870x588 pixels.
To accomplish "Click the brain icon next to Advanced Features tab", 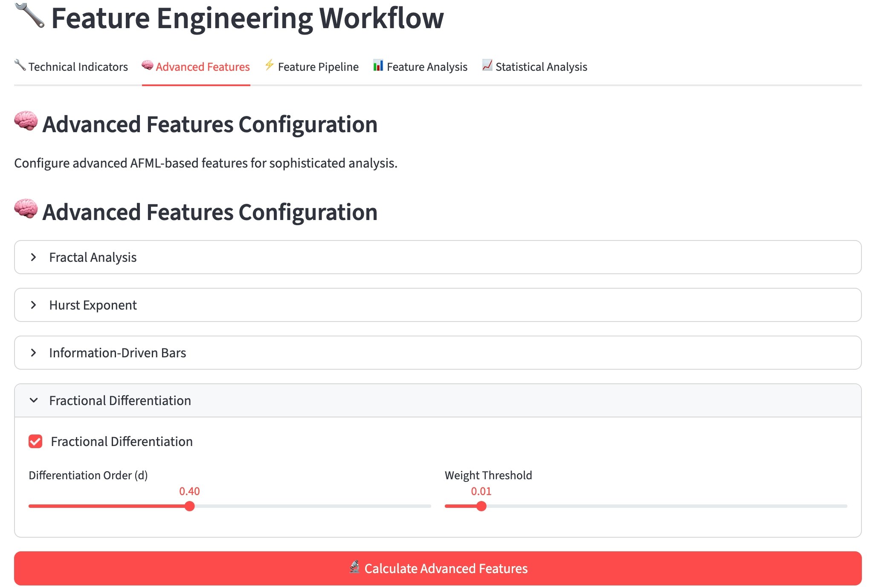I will (x=147, y=66).
